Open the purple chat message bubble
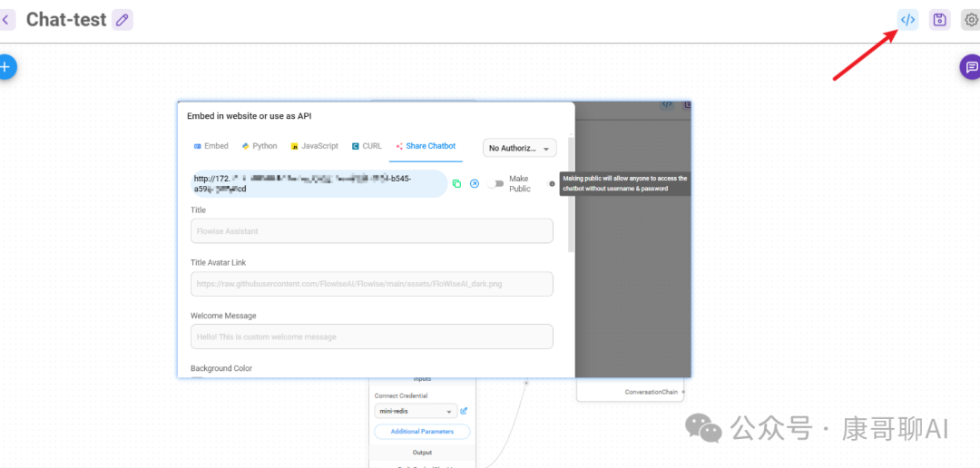Viewport: 980px width, 468px height. point(971,67)
